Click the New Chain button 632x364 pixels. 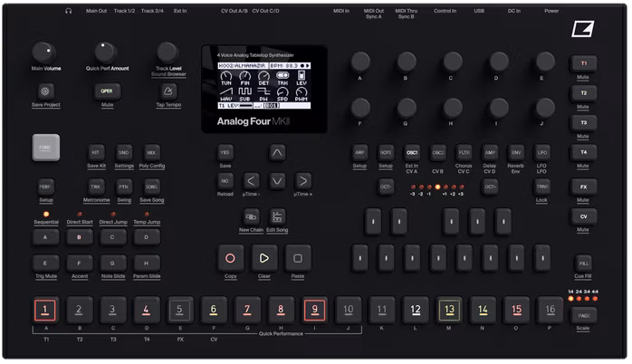click(251, 217)
